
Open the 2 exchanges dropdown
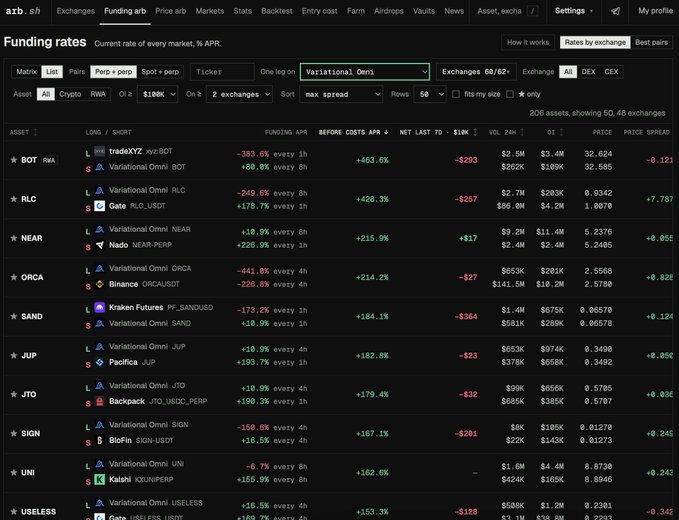tap(239, 94)
